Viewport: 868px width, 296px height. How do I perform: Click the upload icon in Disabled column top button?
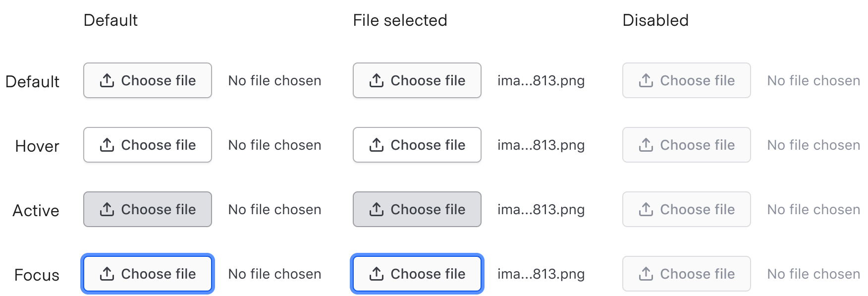[647, 80]
